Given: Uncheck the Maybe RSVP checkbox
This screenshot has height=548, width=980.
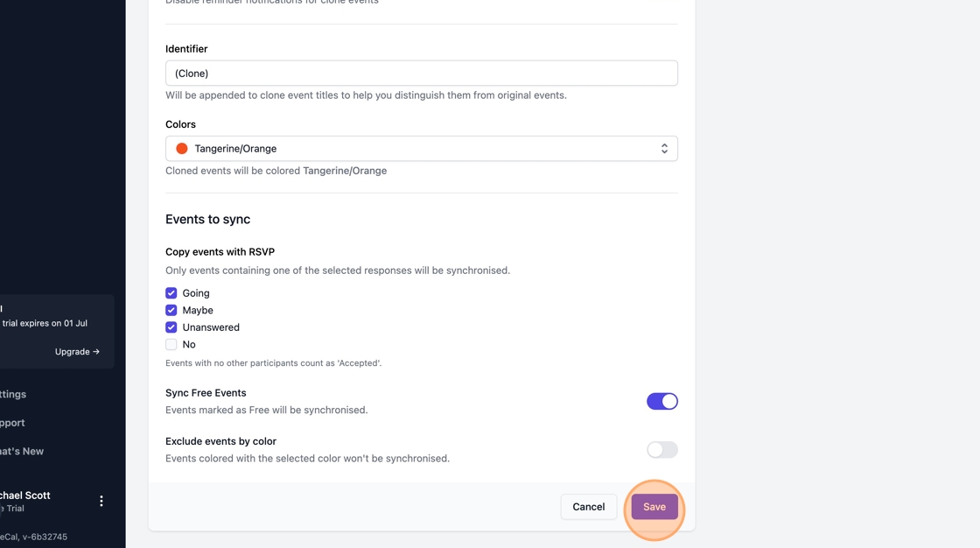Looking at the screenshot, I should (171, 310).
